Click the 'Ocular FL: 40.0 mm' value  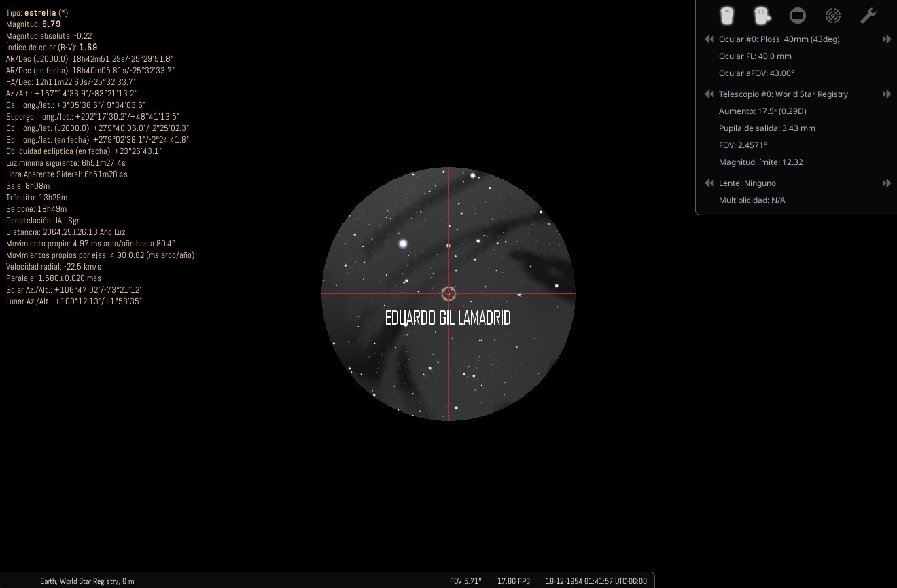[755, 56]
